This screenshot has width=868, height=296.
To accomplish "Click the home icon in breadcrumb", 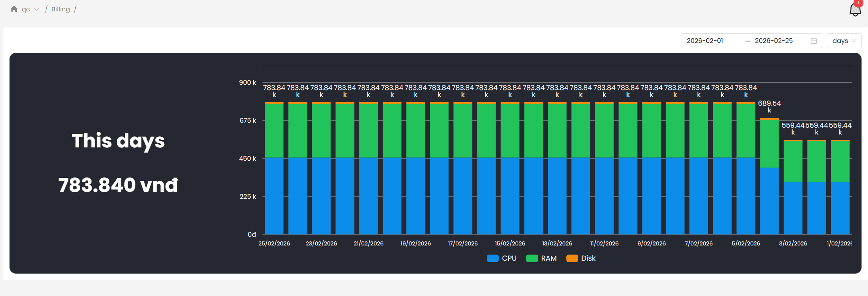I will [x=14, y=9].
